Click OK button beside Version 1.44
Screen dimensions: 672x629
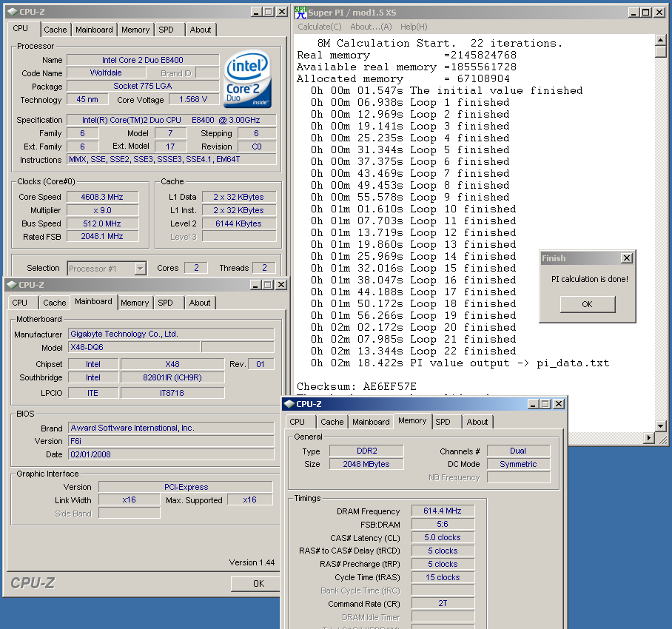258,584
